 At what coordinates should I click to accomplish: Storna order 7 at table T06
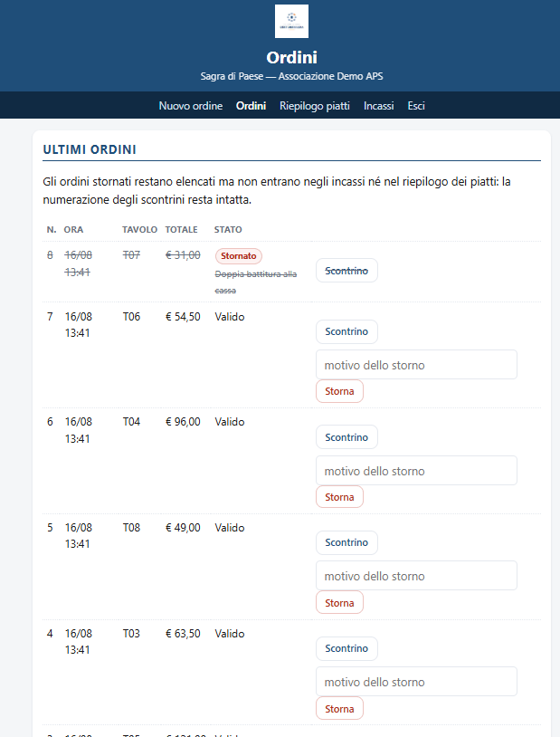(x=339, y=391)
